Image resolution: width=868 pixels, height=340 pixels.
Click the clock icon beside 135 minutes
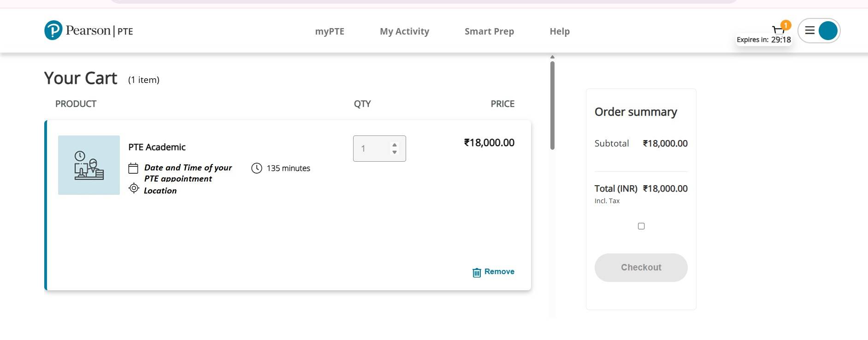coord(257,168)
